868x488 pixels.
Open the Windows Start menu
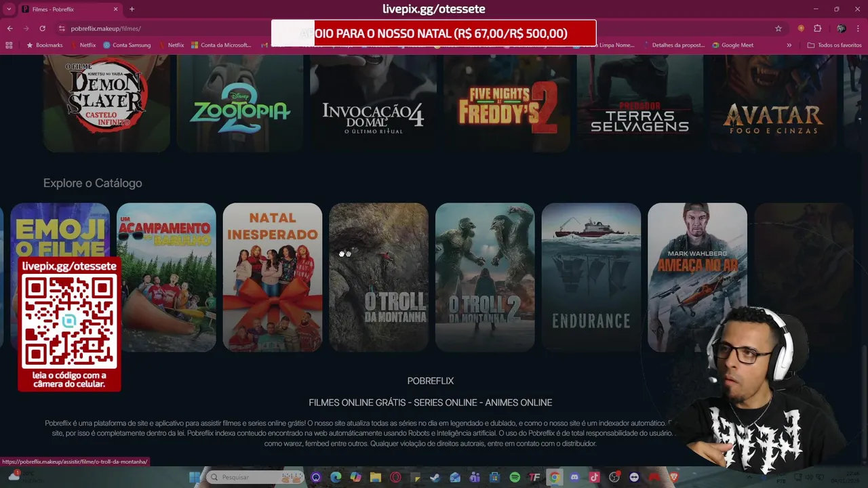[195, 477]
